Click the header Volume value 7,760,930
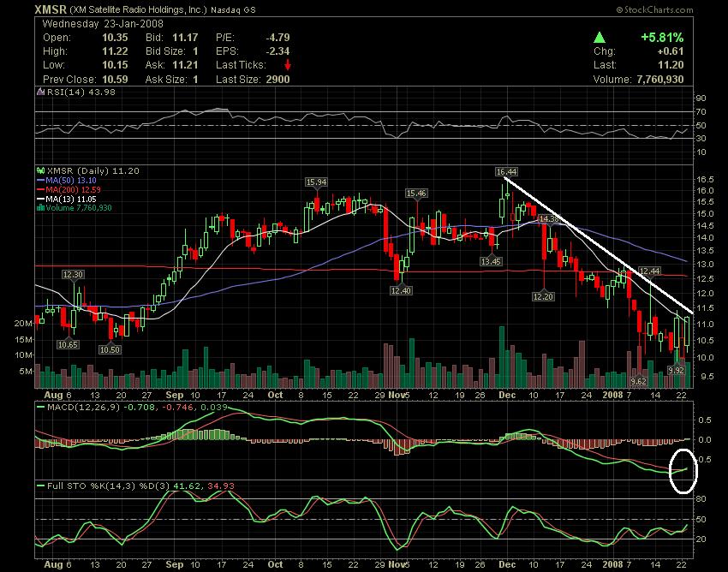This screenshot has height=572, width=728. pyautogui.click(x=660, y=80)
